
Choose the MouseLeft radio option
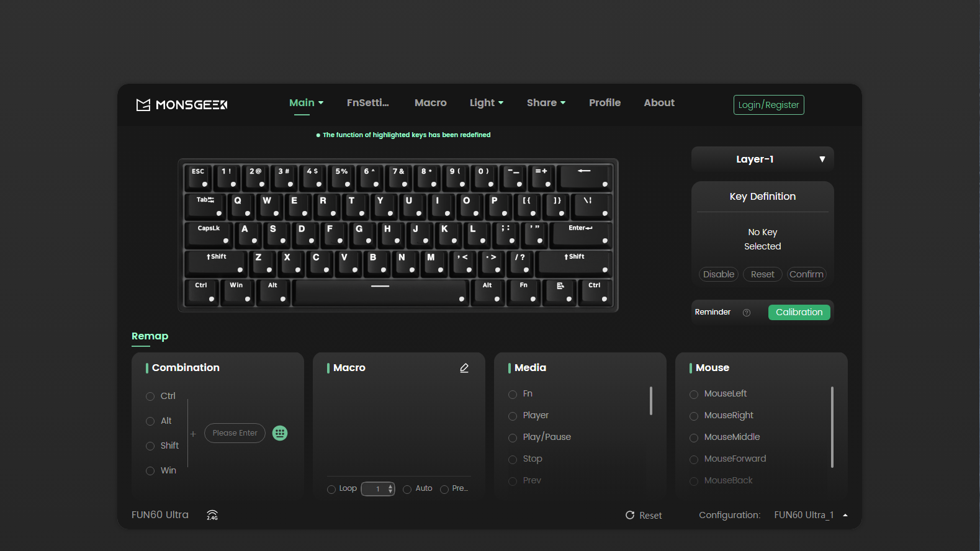694,394
